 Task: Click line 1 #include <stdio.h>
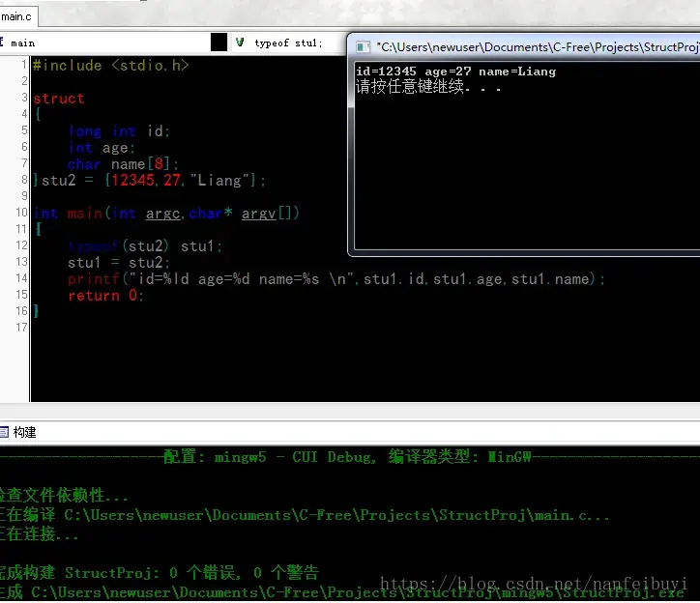coord(111,66)
